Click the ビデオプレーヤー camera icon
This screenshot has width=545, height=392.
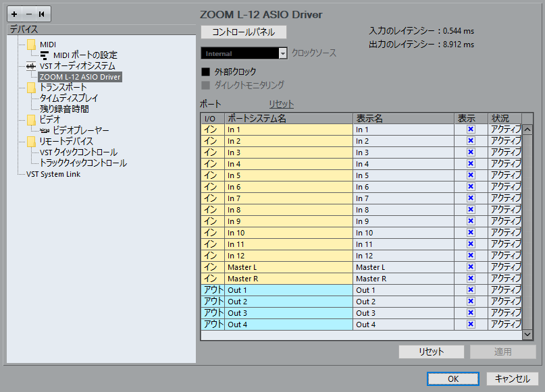pyautogui.click(x=45, y=131)
